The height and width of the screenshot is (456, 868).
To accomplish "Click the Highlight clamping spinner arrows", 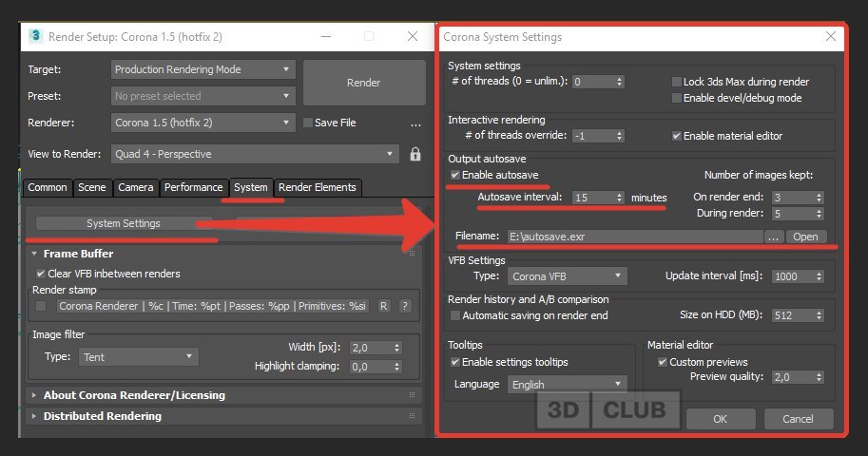I will 396,367.
